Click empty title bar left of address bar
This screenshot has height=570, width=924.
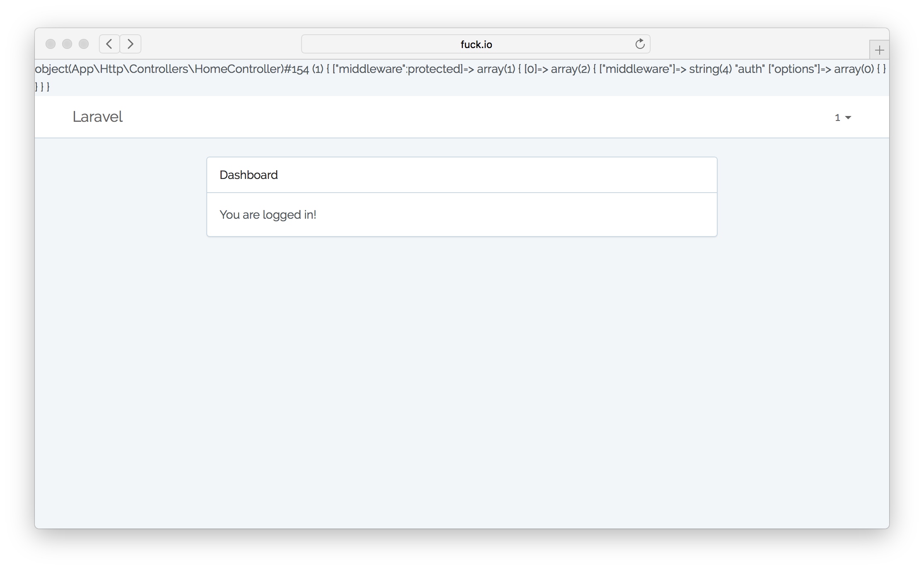point(220,44)
